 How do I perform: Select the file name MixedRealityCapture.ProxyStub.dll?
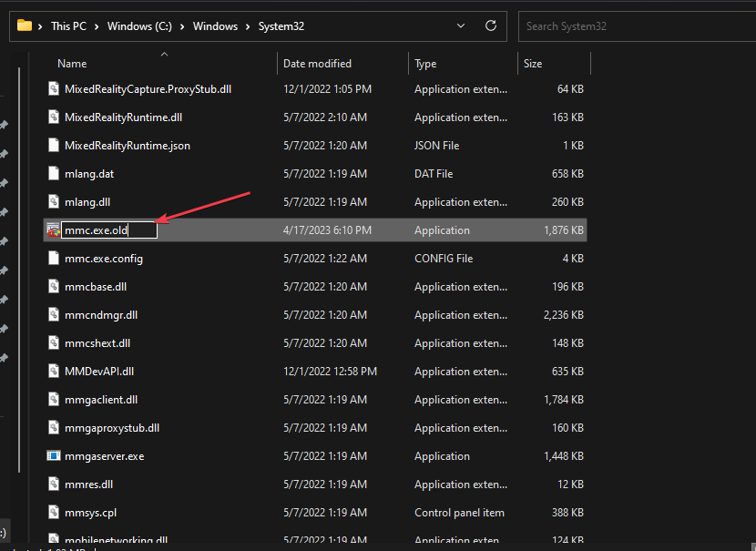click(148, 89)
